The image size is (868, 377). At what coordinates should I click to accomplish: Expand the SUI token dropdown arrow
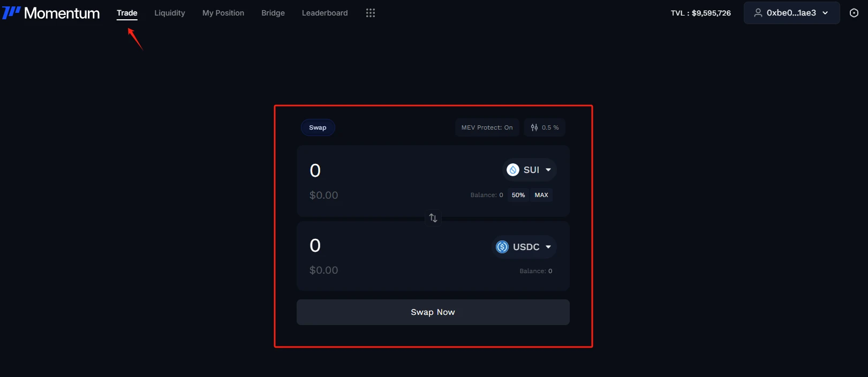548,170
